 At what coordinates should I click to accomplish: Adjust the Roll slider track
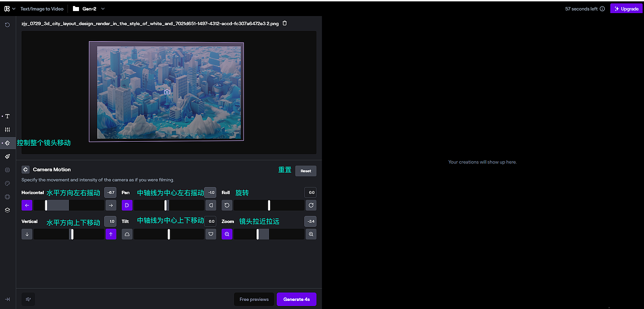point(269,205)
